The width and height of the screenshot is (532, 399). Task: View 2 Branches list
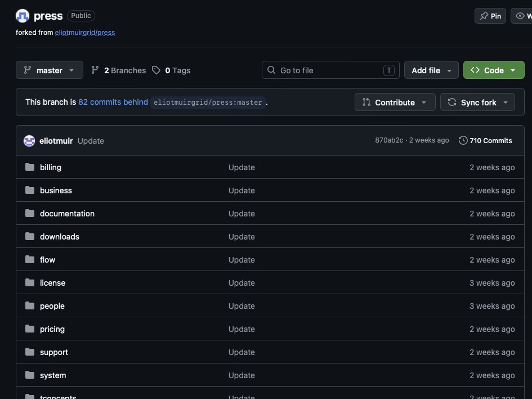click(x=119, y=70)
